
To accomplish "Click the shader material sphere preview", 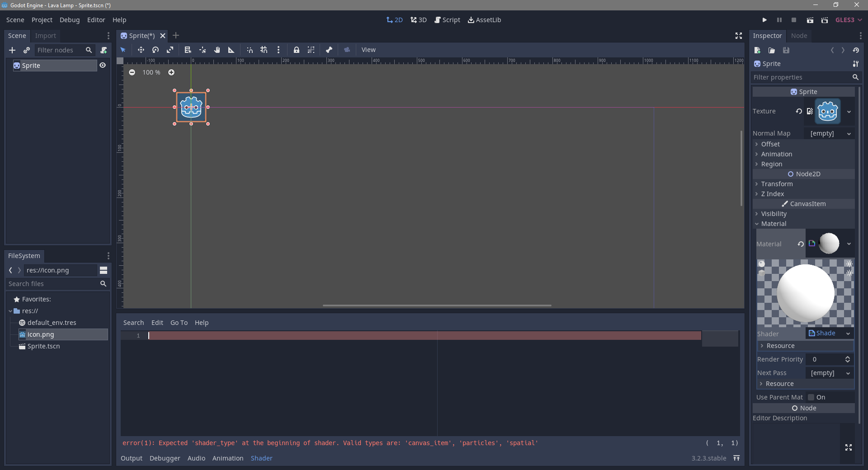I will coord(805,292).
